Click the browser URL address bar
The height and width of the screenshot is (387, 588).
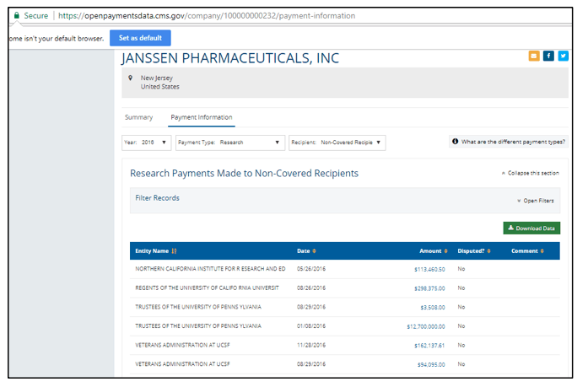253,15
